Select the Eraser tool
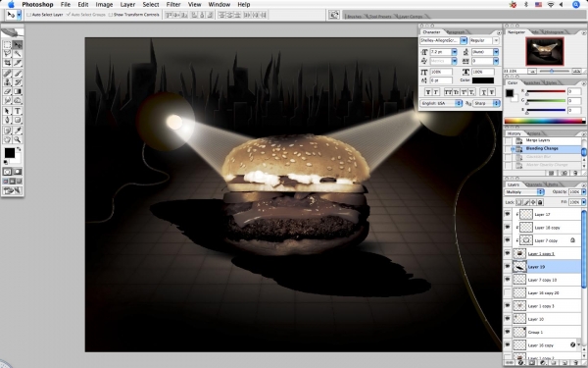This screenshot has height=368, width=588. [x=7, y=91]
